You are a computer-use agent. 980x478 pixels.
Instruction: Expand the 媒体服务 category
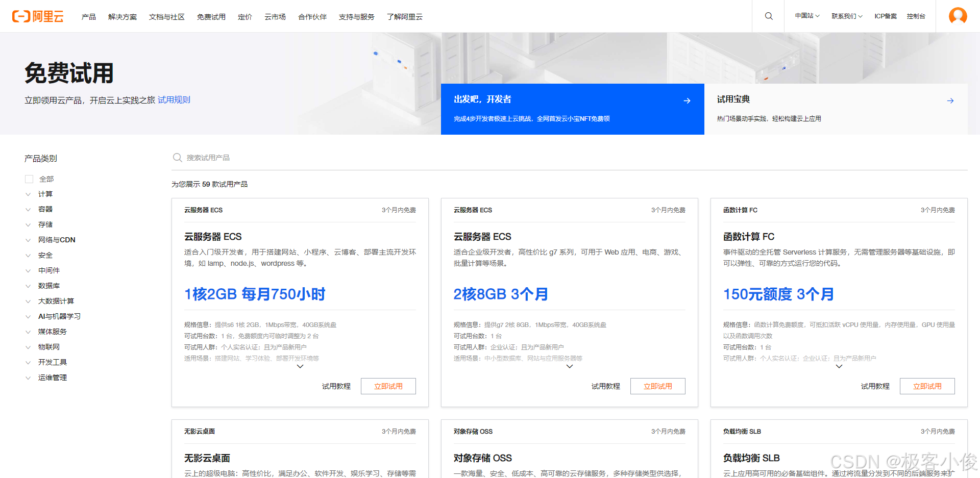click(x=28, y=332)
